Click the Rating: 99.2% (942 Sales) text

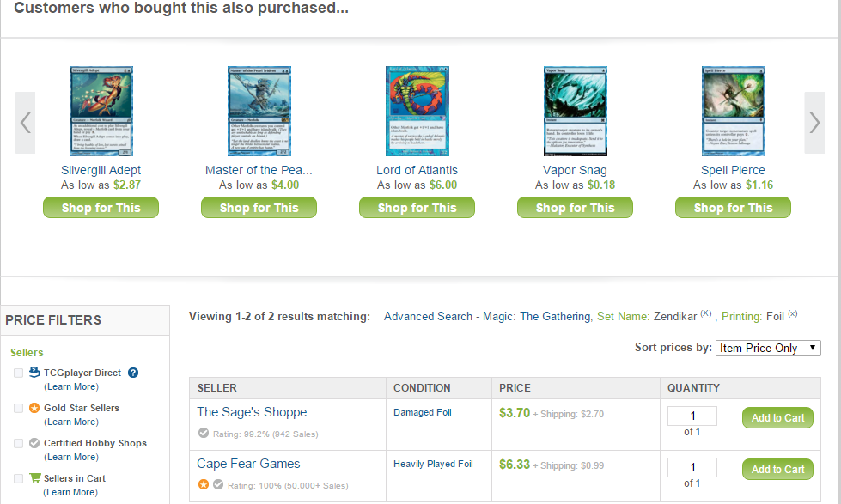pos(265,434)
